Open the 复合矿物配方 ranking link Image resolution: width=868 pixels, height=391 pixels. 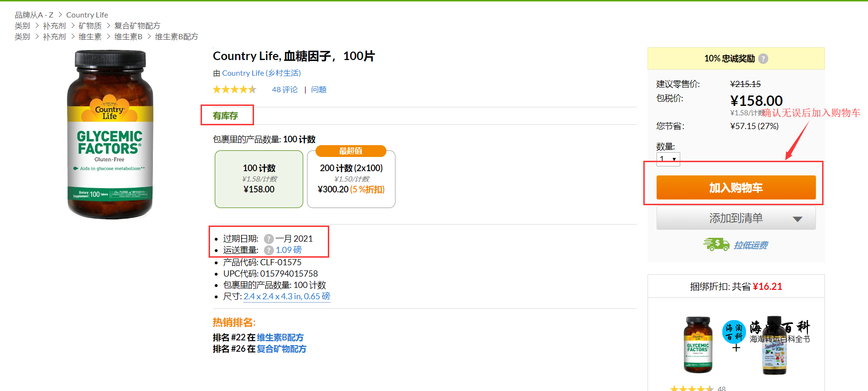click(281, 349)
